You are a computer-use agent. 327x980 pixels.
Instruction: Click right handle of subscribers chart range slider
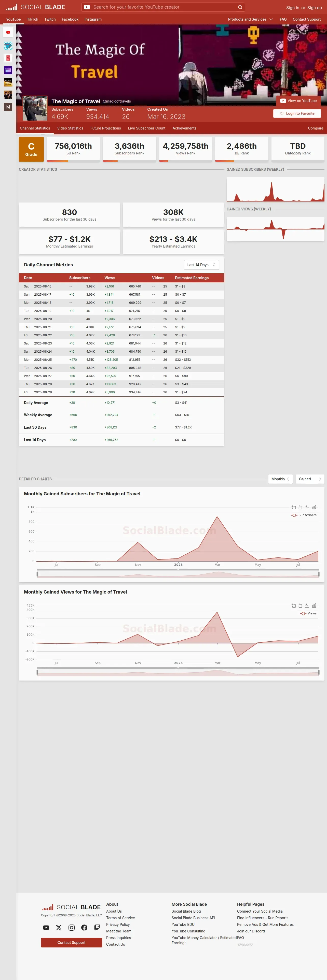click(x=319, y=574)
